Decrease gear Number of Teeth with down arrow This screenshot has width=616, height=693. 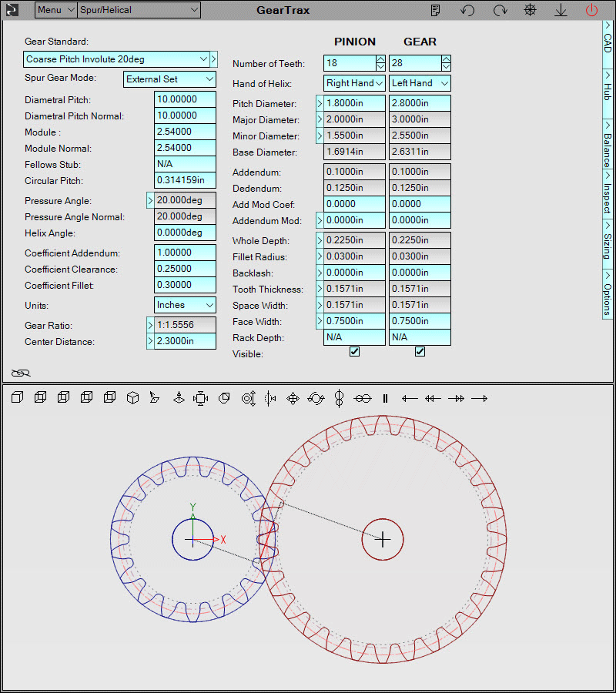pyautogui.click(x=446, y=67)
